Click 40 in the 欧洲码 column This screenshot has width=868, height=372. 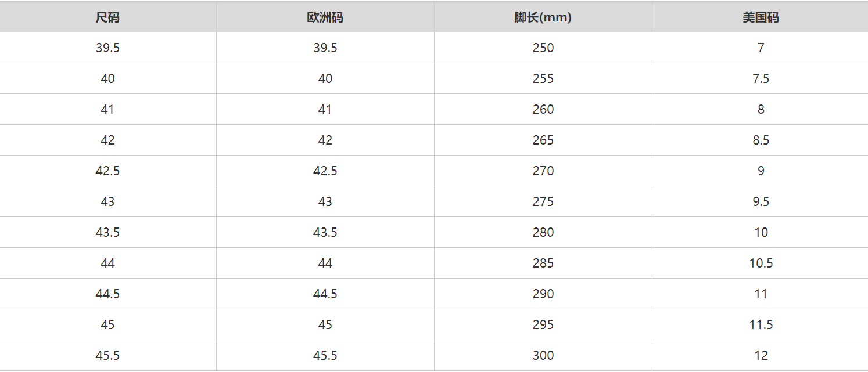pyautogui.click(x=325, y=78)
